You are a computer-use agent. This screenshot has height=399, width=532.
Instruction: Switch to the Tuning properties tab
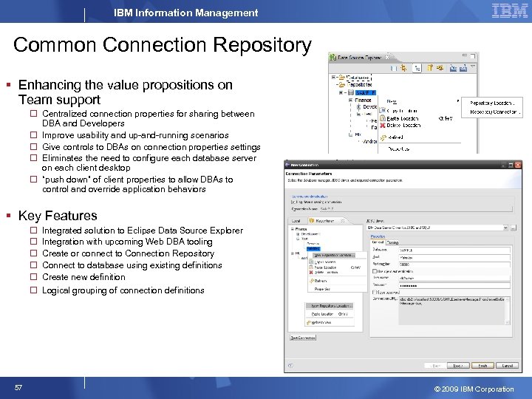click(x=392, y=242)
